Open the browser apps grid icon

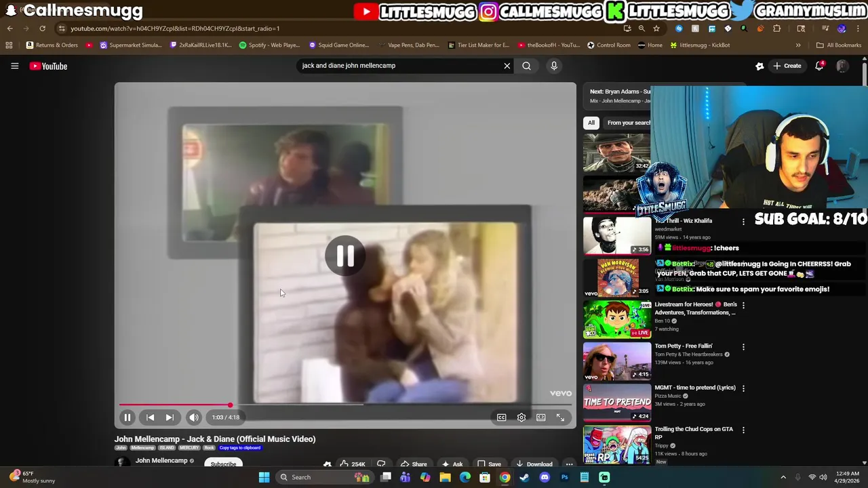[9, 45]
